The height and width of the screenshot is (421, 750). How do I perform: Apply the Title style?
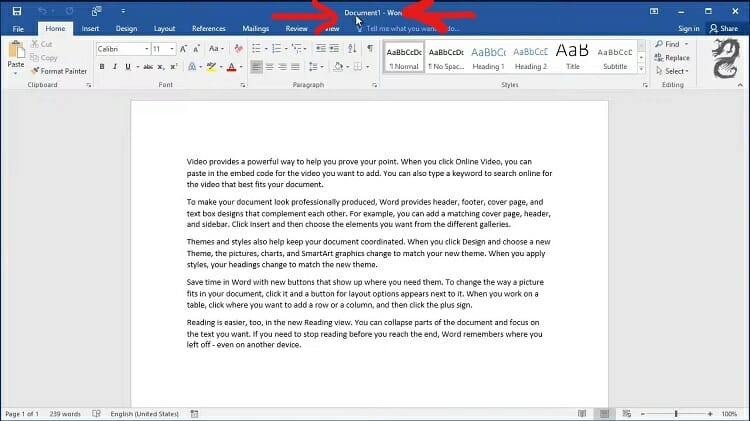pyautogui.click(x=573, y=57)
